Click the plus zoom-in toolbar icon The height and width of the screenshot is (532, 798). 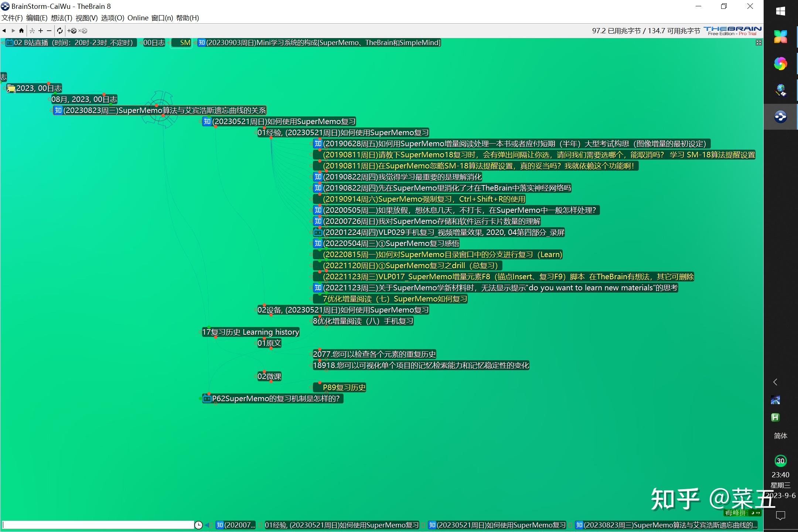pyautogui.click(x=41, y=31)
